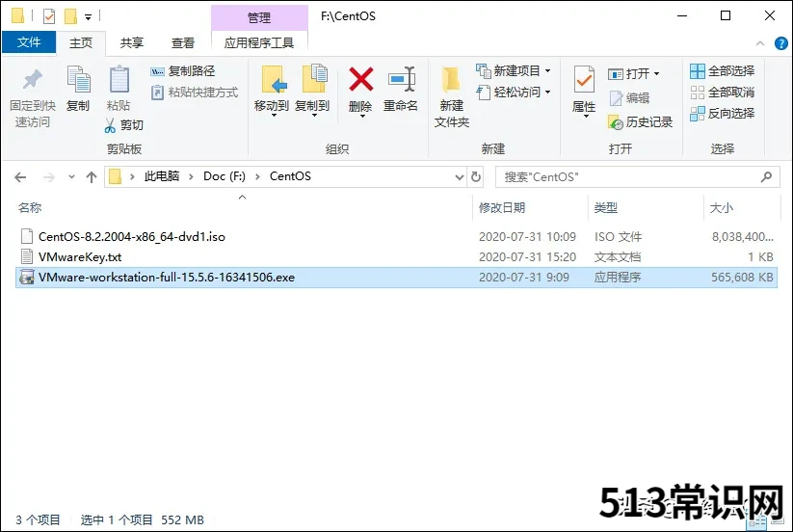Click quick access Properties checkmark icon
Image resolution: width=793 pixels, height=532 pixels.
point(49,16)
